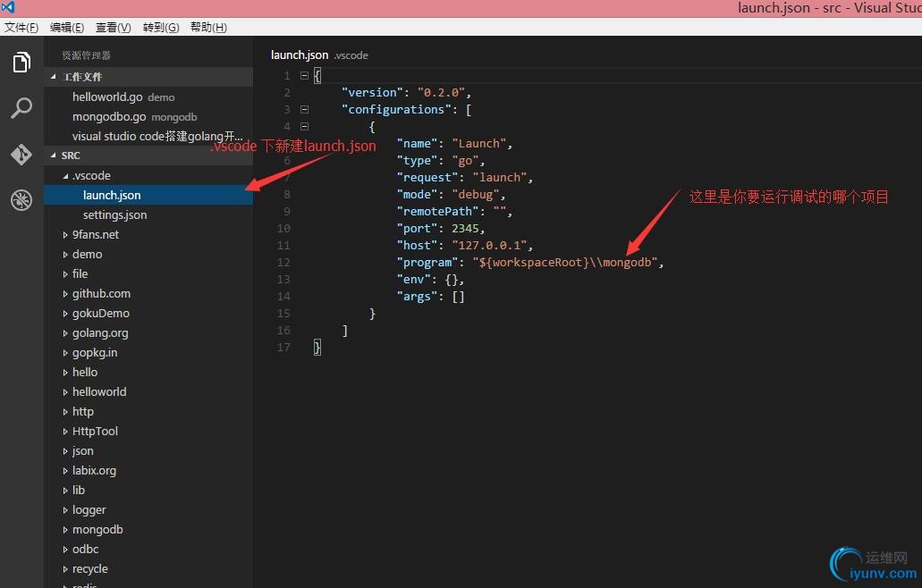Open the Search view icon
The height and width of the screenshot is (588, 922).
pos(21,108)
